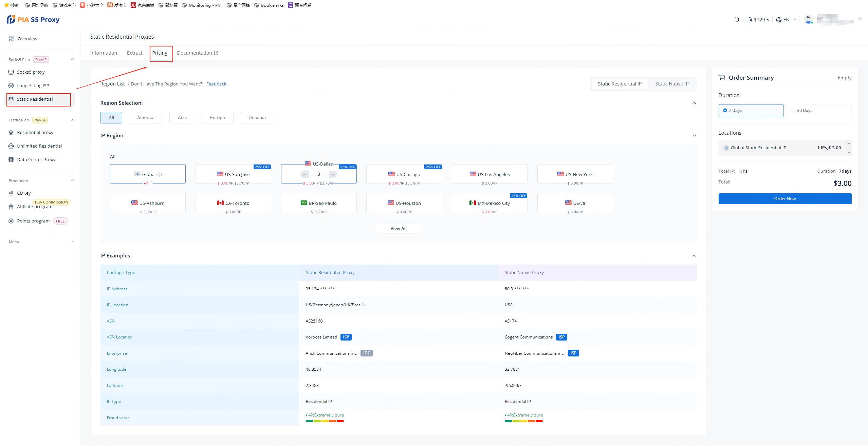
Task: Click the Affiliate program gift icon
Action: [11, 207]
